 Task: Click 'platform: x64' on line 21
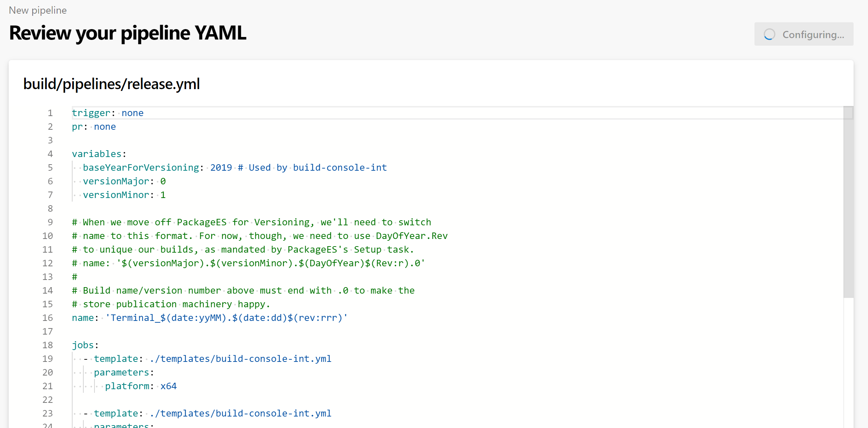141,386
